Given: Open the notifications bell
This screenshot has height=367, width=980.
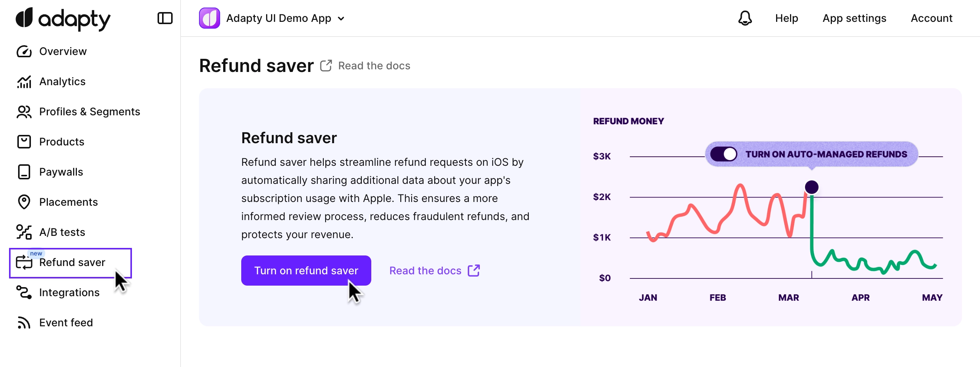Looking at the screenshot, I should (x=744, y=18).
